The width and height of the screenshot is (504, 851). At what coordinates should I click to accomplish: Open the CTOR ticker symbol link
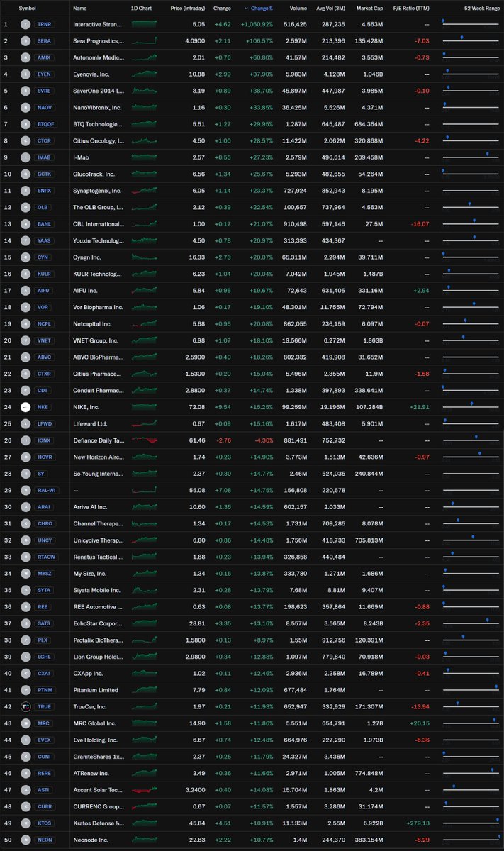(44, 140)
